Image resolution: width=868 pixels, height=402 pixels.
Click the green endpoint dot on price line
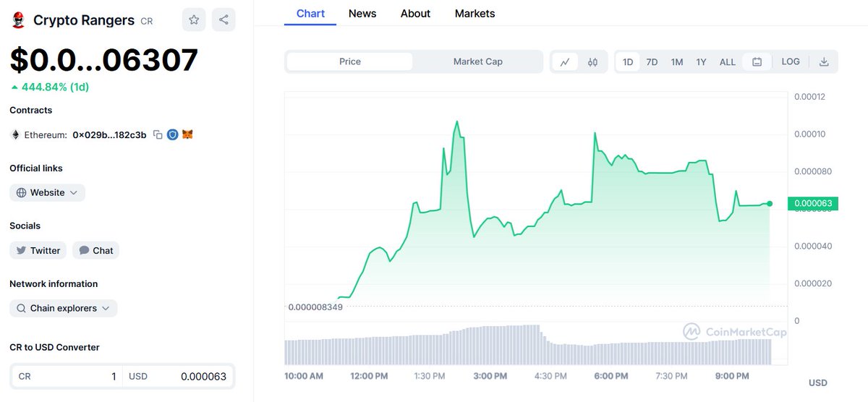click(770, 204)
